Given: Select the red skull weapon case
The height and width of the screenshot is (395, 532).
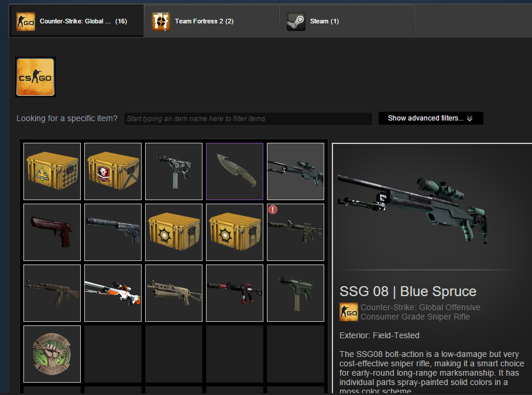Looking at the screenshot, I should pyautogui.click(x=112, y=171).
